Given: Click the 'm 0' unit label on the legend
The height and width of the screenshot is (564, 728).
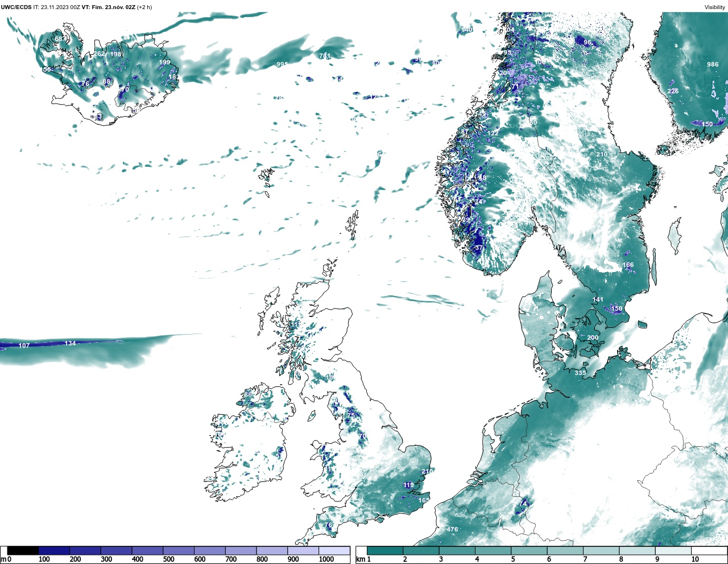Looking at the screenshot, I should pos(6,559).
